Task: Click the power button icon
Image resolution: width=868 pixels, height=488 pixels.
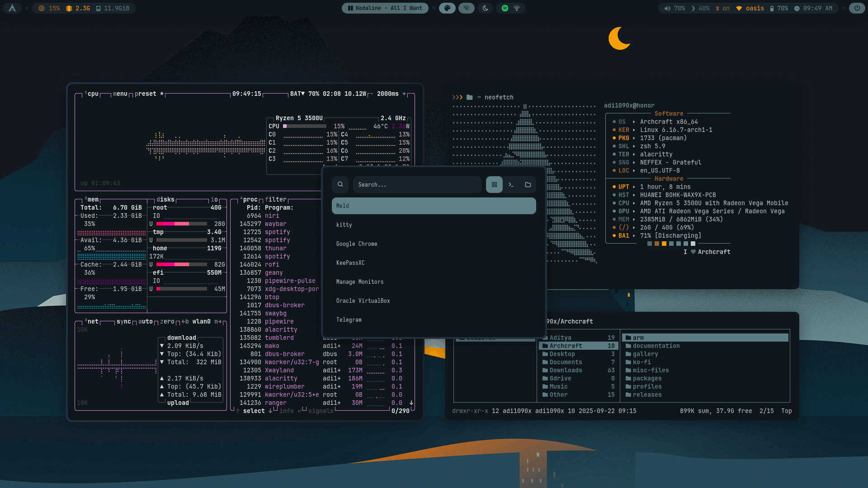Action: coord(857,8)
